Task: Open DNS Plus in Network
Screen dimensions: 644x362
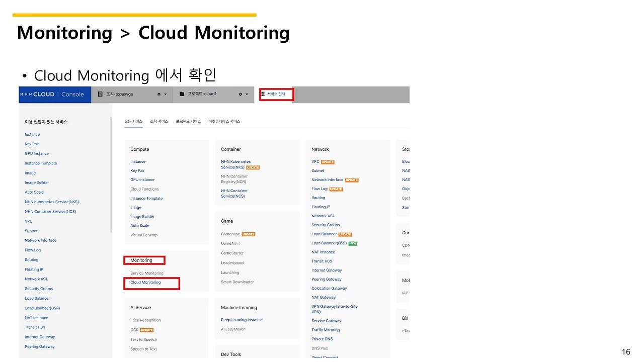Action: click(319, 348)
